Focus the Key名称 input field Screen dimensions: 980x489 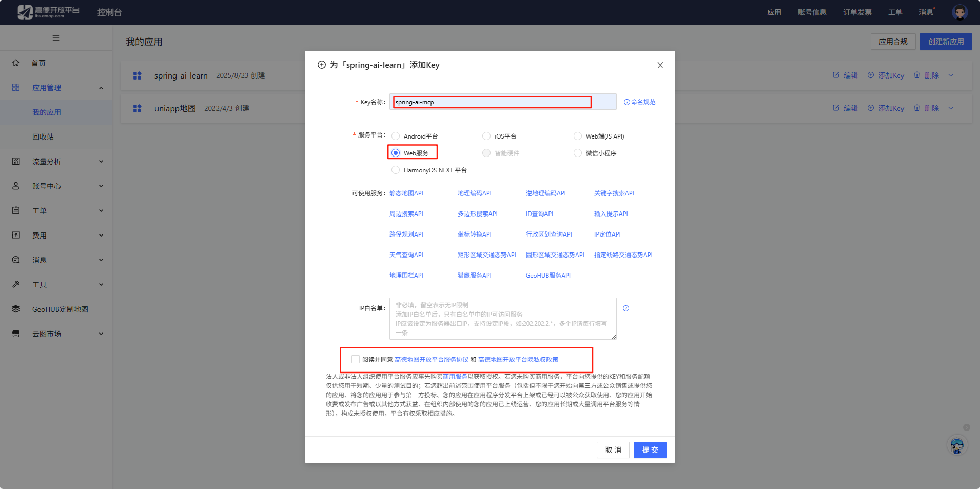[x=503, y=102]
